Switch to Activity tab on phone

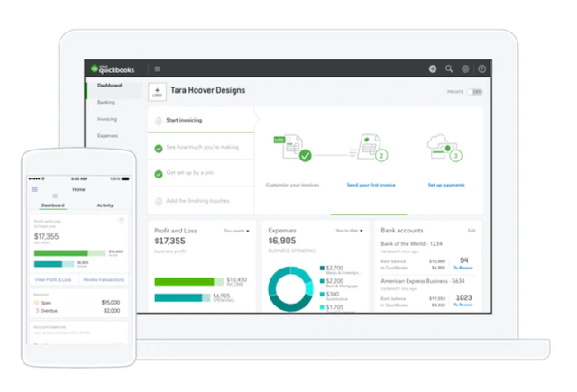coord(105,205)
